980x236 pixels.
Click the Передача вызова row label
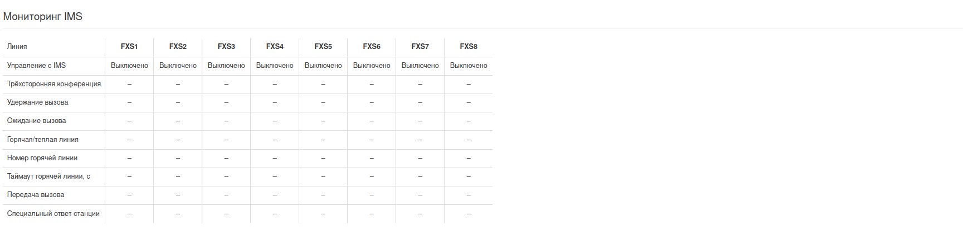coord(36,195)
